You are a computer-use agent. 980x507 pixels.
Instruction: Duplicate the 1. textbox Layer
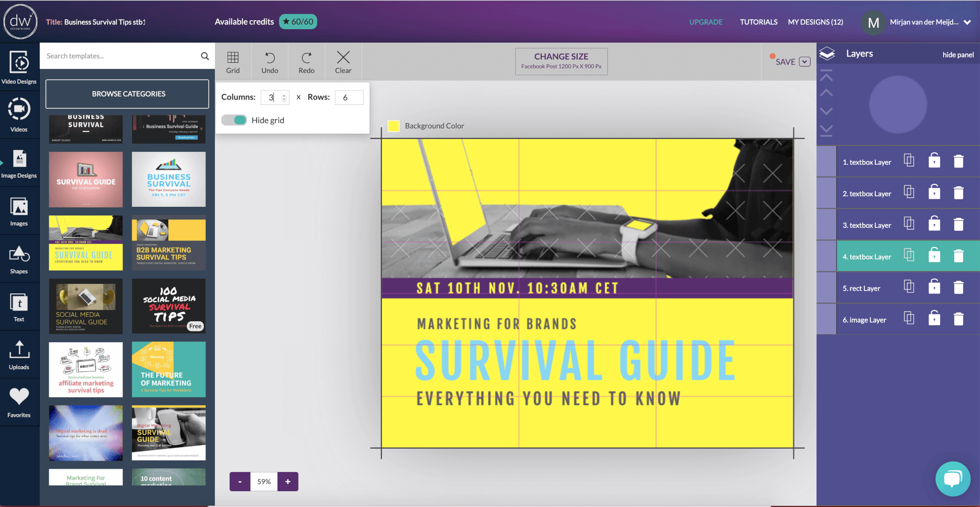point(909,161)
